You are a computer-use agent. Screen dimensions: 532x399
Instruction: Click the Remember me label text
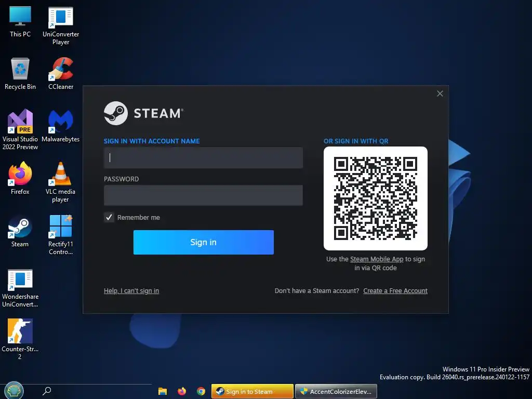pyautogui.click(x=138, y=218)
